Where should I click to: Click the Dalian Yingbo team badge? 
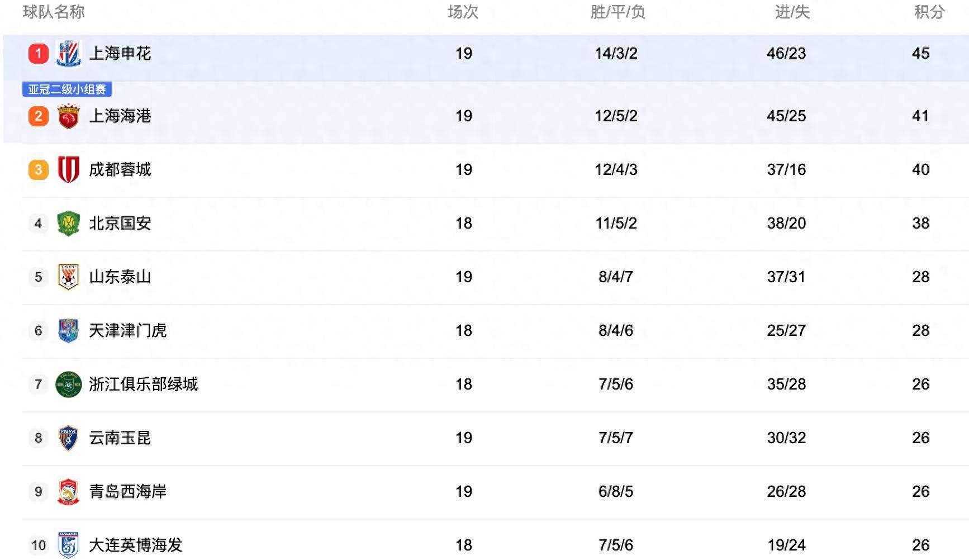point(69,545)
